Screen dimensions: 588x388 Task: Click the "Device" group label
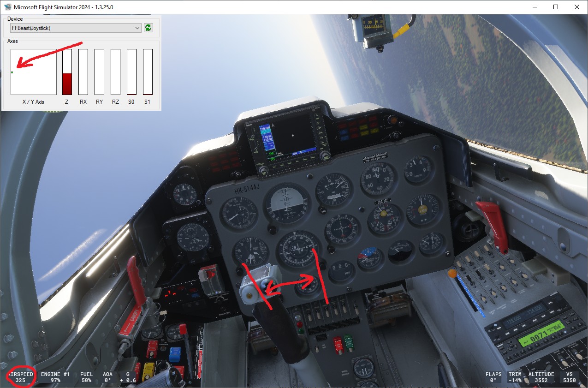[x=15, y=19]
